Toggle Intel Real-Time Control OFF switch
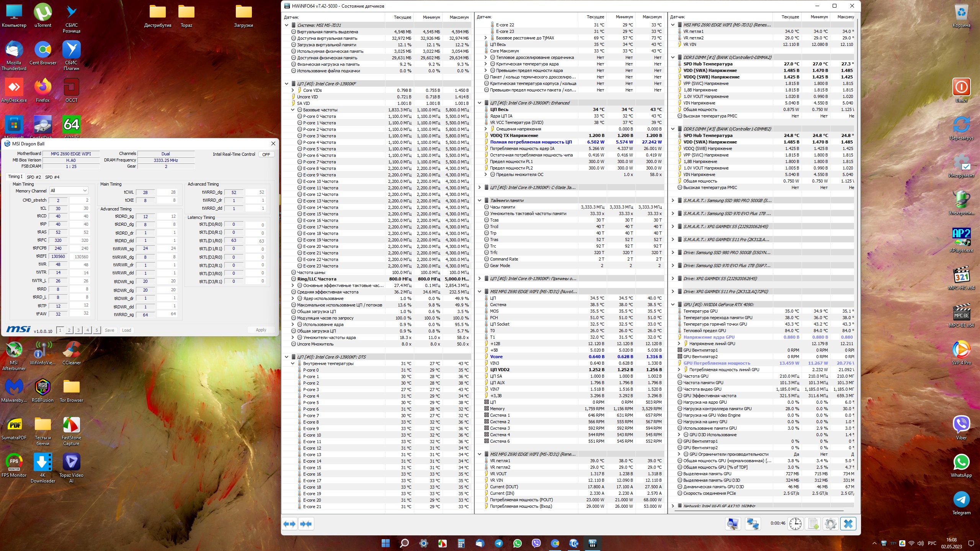This screenshot has height=551, width=980. coord(266,154)
